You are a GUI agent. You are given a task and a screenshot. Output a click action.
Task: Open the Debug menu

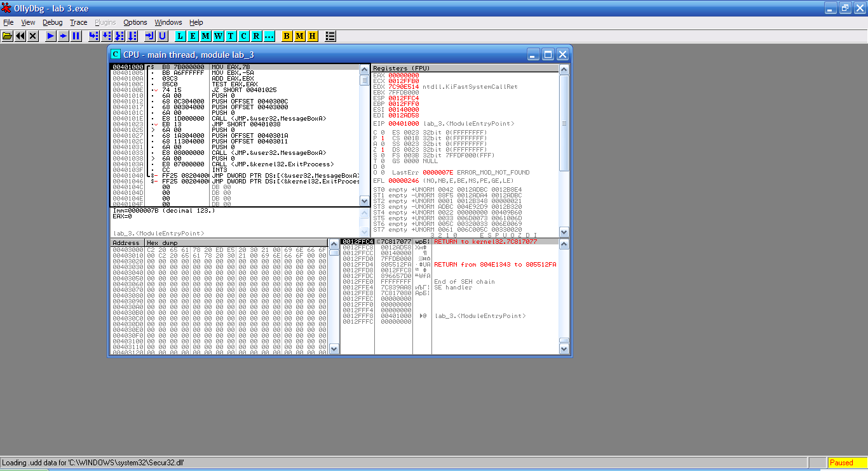[53, 22]
